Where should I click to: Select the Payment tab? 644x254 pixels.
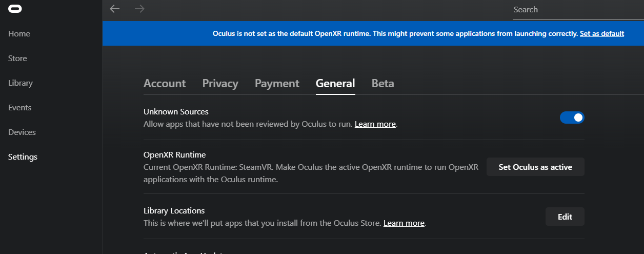(277, 84)
